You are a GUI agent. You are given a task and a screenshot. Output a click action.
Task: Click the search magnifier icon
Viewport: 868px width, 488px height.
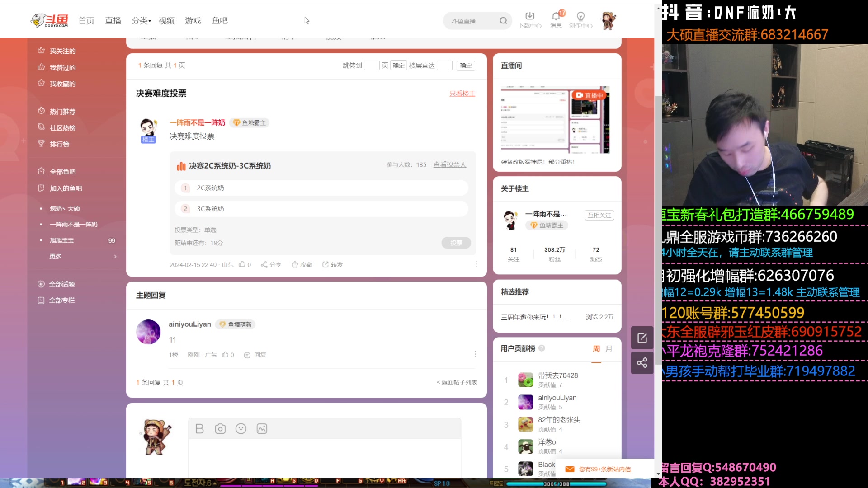coord(503,21)
